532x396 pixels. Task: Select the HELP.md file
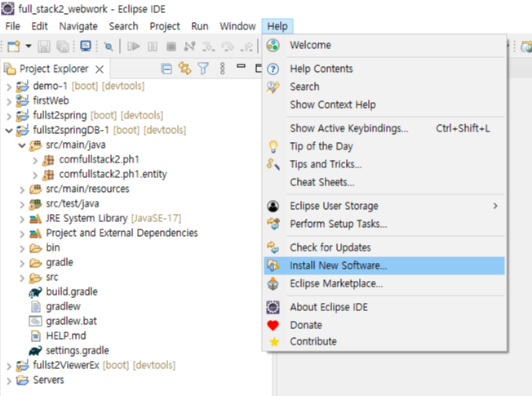pos(66,336)
